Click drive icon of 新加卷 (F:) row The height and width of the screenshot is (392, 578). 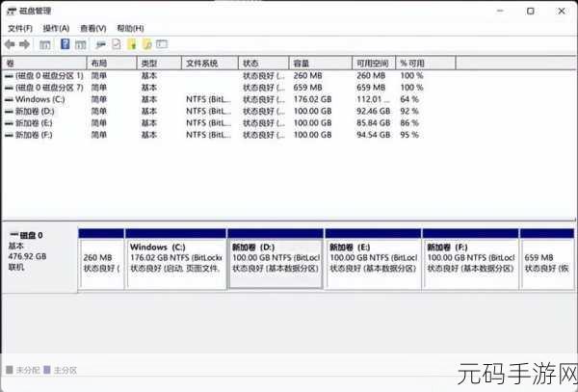click(x=9, y=135)
